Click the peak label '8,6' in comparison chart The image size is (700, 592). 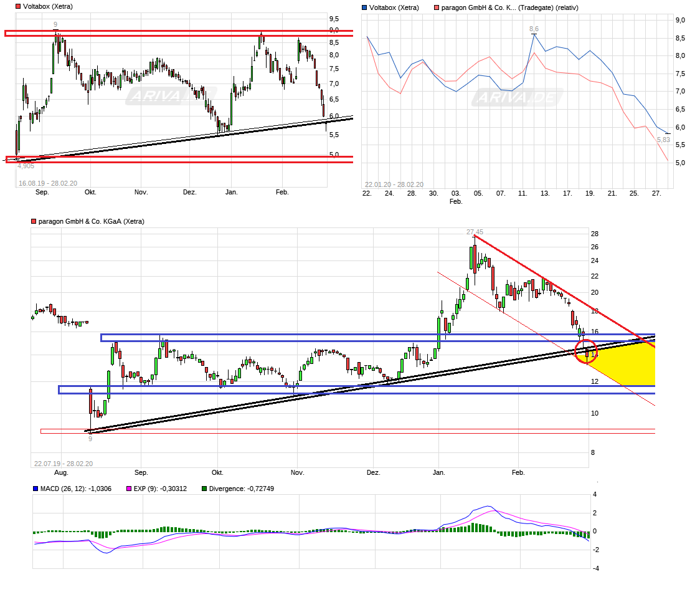click(x=534, y=29)
